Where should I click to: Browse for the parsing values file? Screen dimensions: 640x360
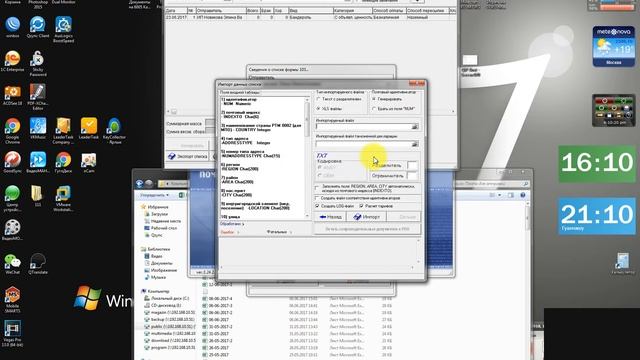pos(415,144)
